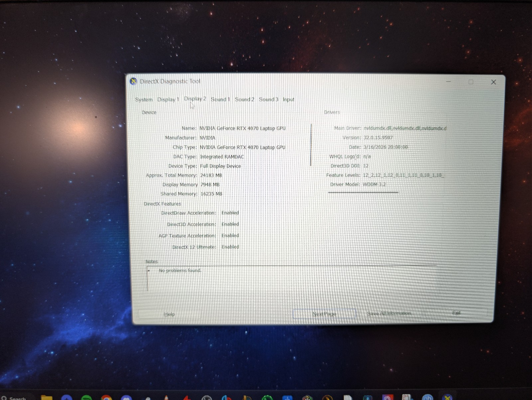Viewport: 532px width, 400px height.
Task: Click the driver Date value
Action: [385, 147]
